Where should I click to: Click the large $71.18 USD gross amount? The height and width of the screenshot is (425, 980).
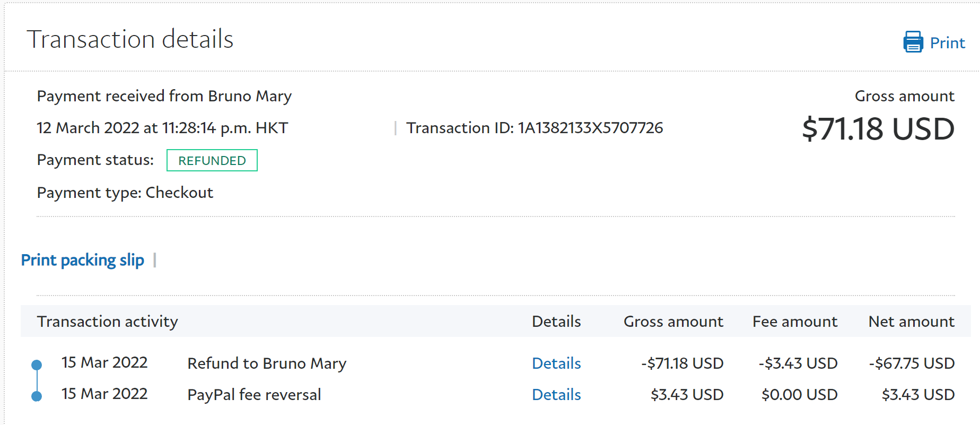(878, 129)
